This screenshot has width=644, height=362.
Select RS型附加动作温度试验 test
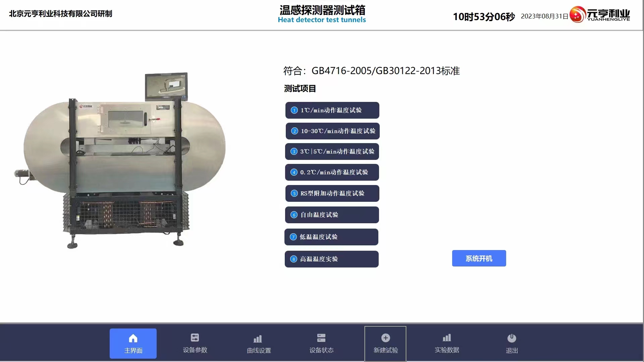(x=332, y=193)
